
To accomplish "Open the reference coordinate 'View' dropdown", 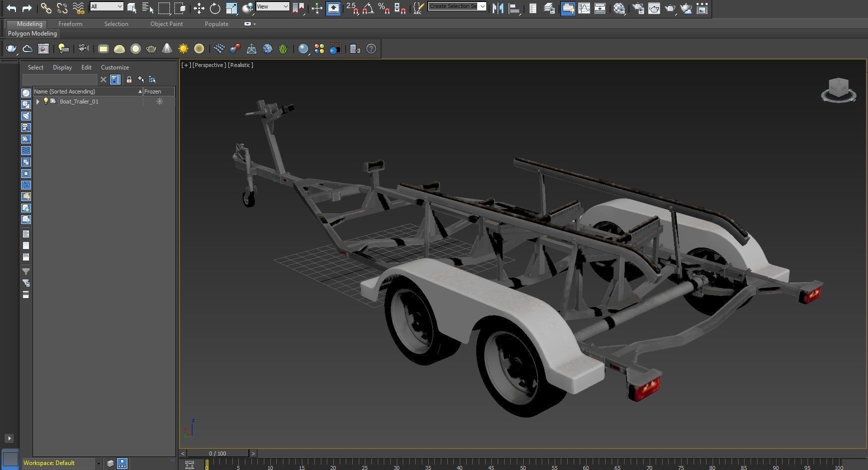I will point(272,6).
